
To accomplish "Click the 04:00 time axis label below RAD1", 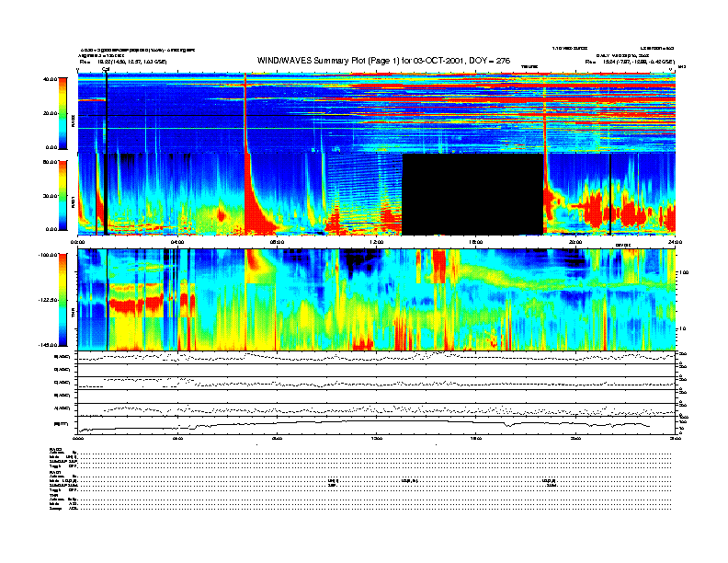I will [177, 242].
